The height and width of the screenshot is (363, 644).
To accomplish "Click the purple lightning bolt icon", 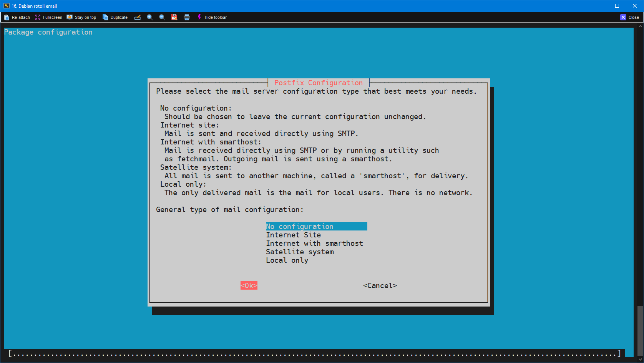I will click(x=199, y=17).
